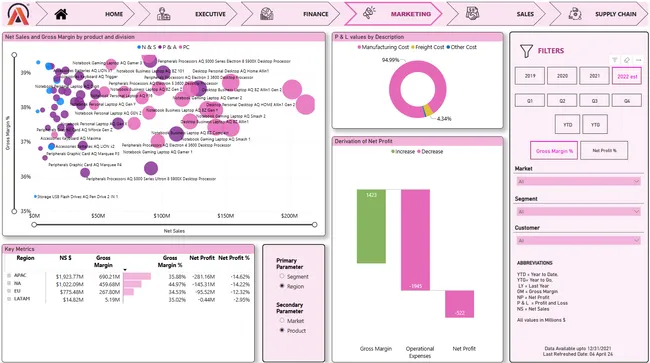
Task: Click the large funnel icon beside FILTERS
Action: click(x=526, y=51)
